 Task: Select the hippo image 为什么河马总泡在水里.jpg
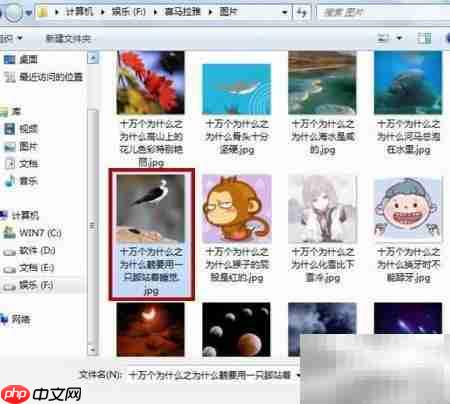pos(408,102)
